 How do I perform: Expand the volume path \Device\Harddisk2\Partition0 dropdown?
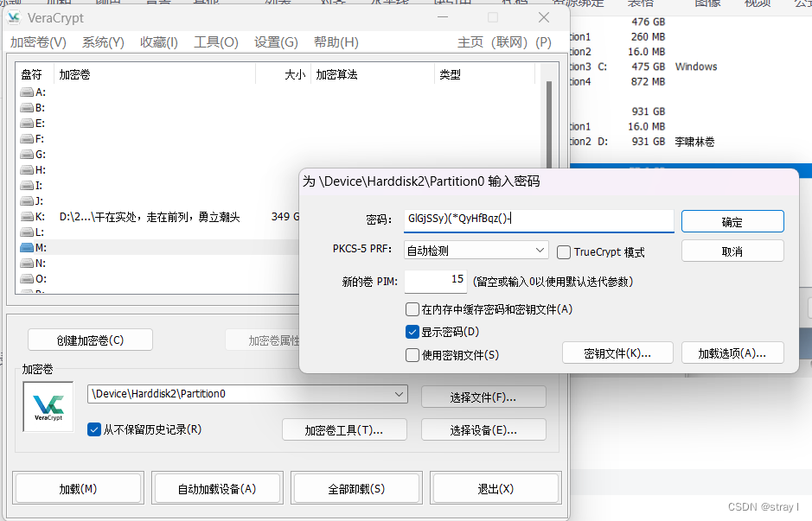click(399, 394)
